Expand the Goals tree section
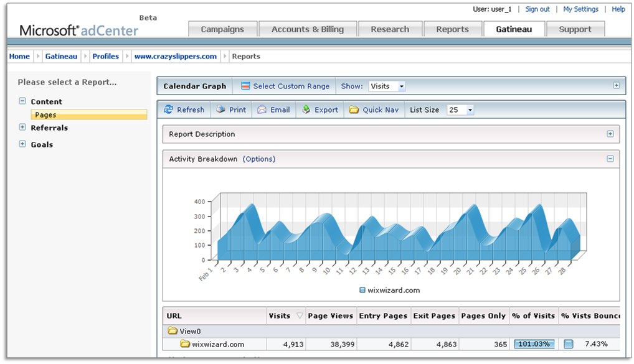Screen dimensions: 634x364 (x=22, y=144)
